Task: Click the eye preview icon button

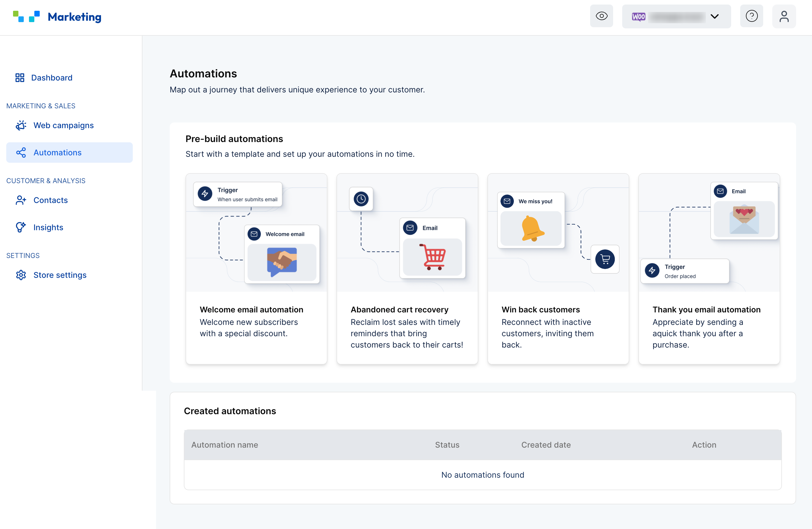Action: pyautogui.click(x=601, y=16)
